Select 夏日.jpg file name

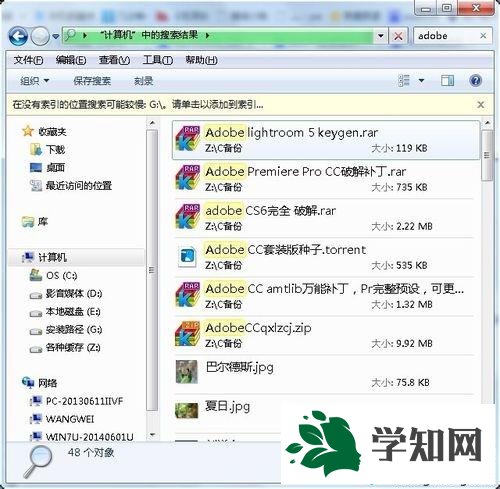[x=227, y=406]
